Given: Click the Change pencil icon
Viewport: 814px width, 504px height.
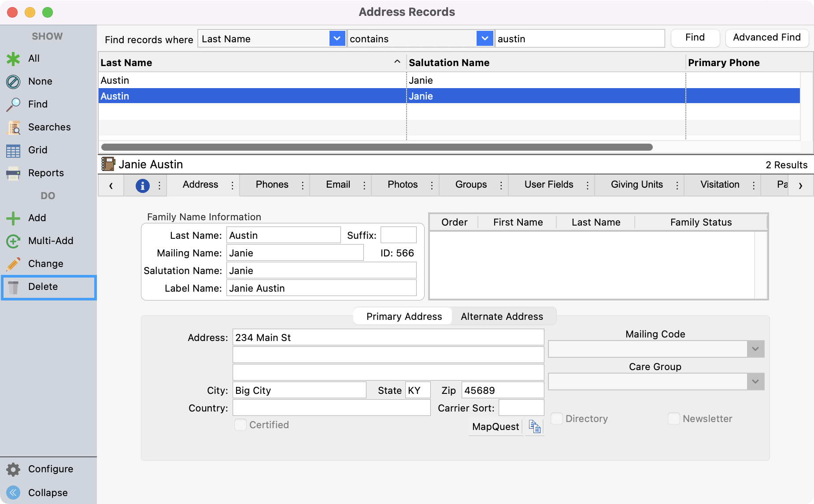Looking at the screenshot, I should [x=13, y=264].
